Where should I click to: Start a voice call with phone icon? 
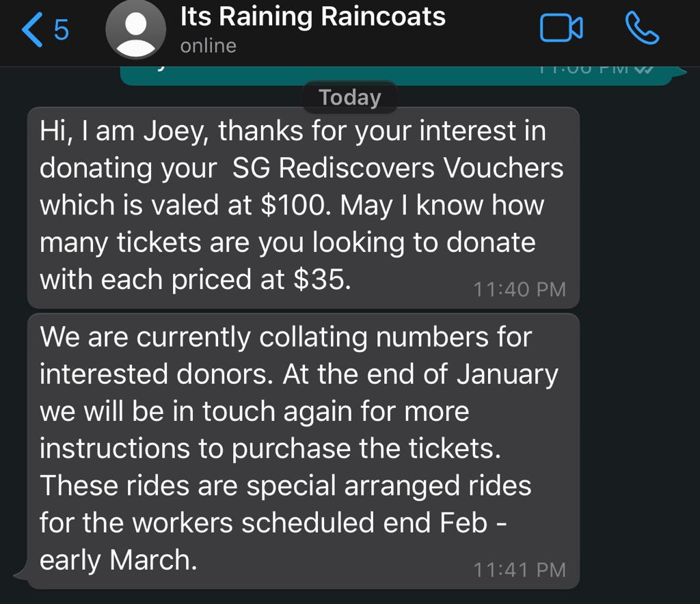tap(642, 29)
